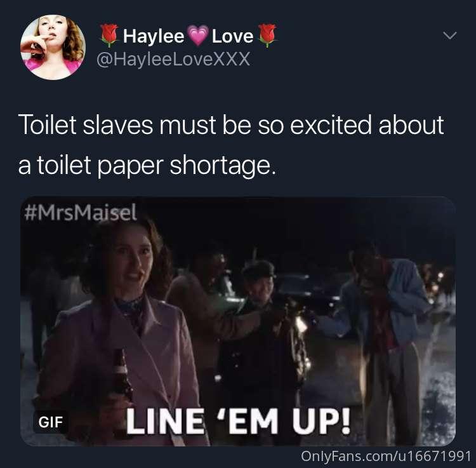Click the word Love in display name
The image size is (476, 468).
click(x=232, y=36)
